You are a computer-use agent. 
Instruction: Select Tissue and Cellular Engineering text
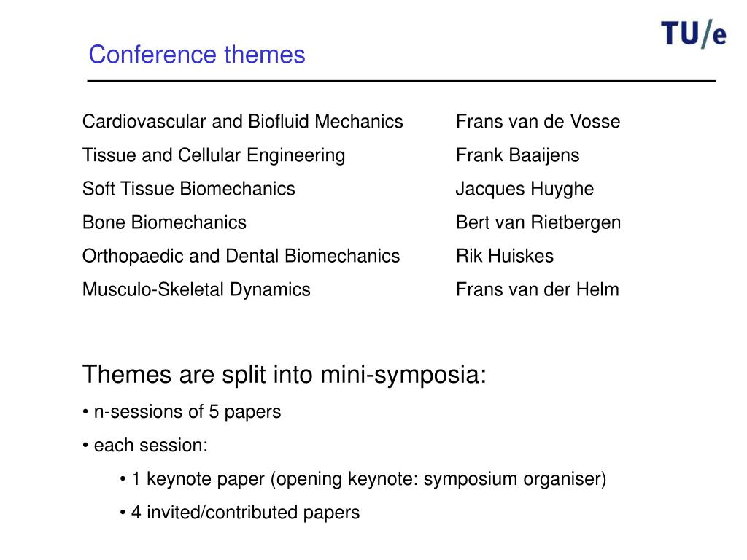pos(214,156)
